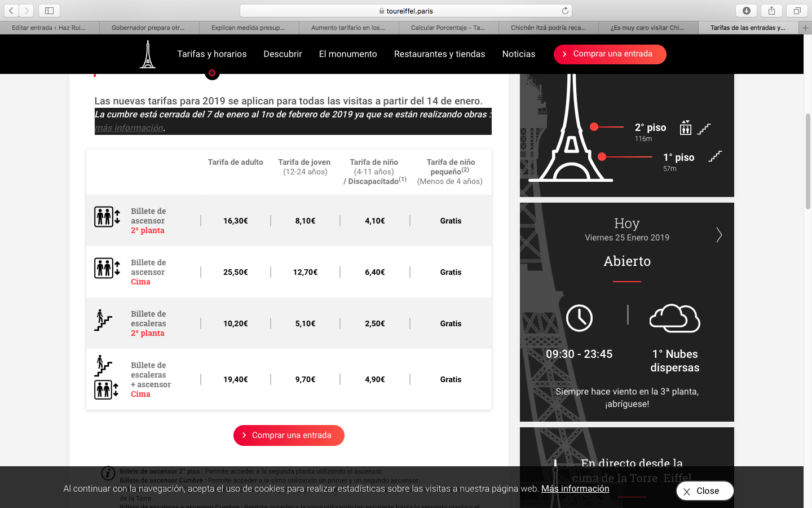Click the large Eiffel Tower diagram
812x508 pixels.
(x=571, y=128)
